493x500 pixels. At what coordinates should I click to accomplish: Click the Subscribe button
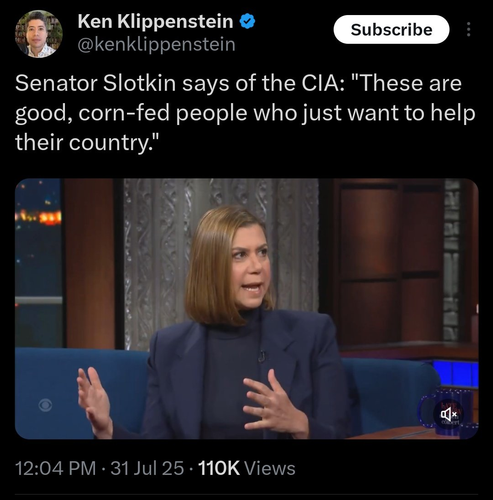tap(391, 30)
